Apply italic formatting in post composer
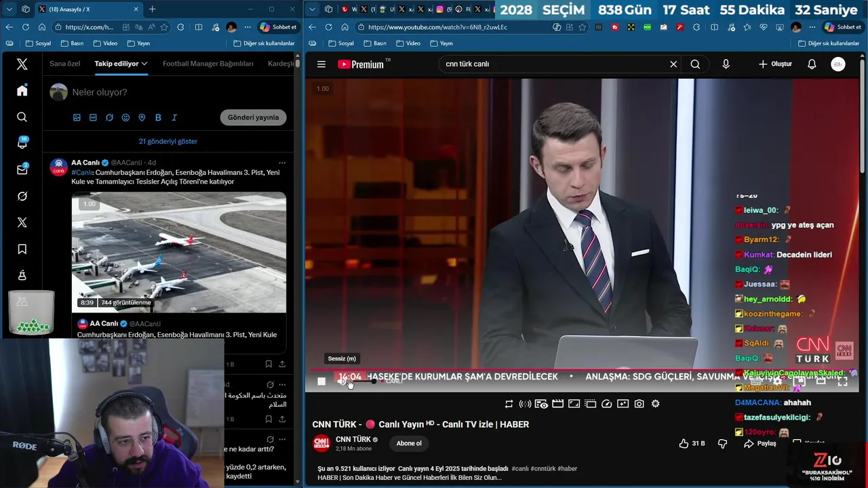This screenshot has height=488, width=868. 174,117
